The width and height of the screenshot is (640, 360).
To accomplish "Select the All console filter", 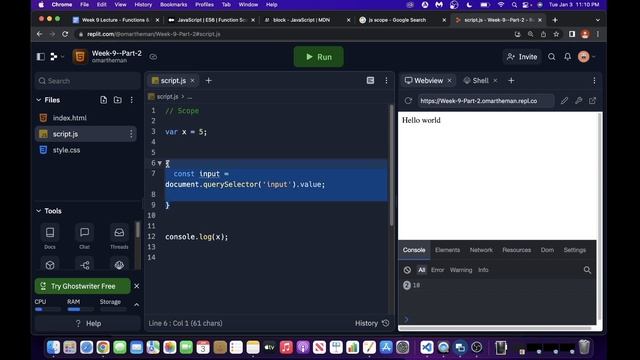I will click(x=422, y=270).
